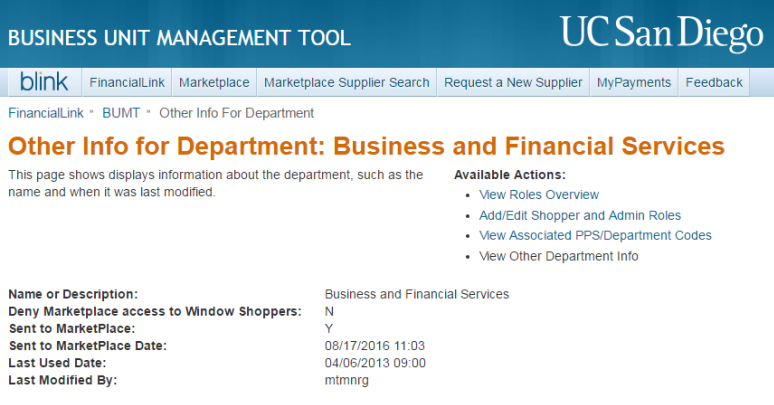Click Business Unit Management Tool title

[179, 38]
